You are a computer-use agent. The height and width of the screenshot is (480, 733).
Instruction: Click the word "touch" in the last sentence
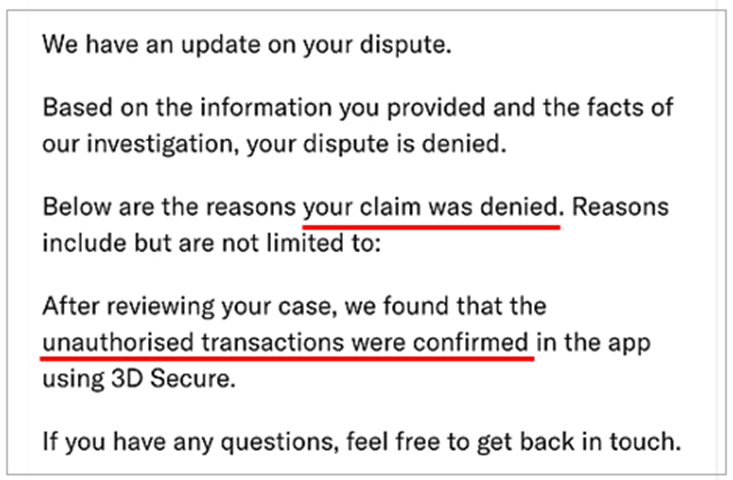point(648,439)
